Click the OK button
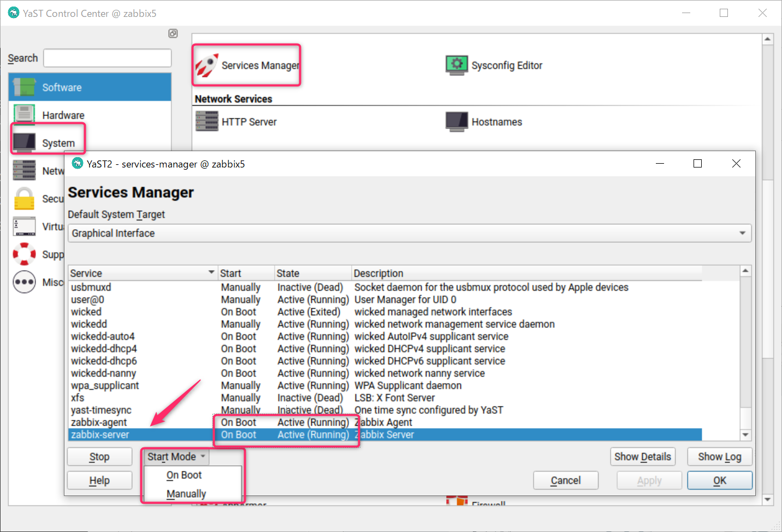This screenshot has height=532, width=782. tap(720, 481)
